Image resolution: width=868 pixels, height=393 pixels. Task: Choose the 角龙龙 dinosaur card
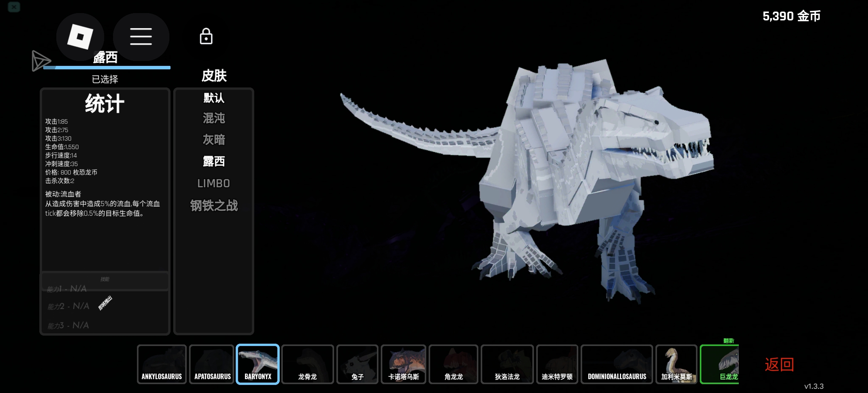[x=453, y=364]
